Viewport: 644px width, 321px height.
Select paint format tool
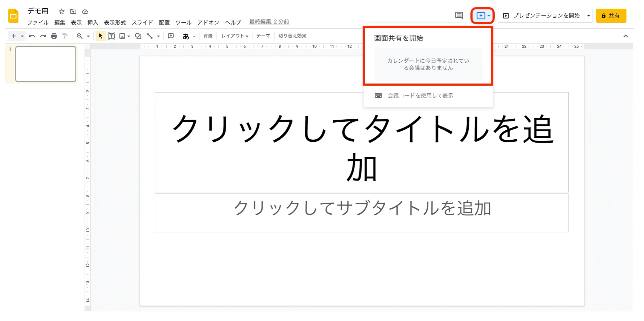click(65, 36)
